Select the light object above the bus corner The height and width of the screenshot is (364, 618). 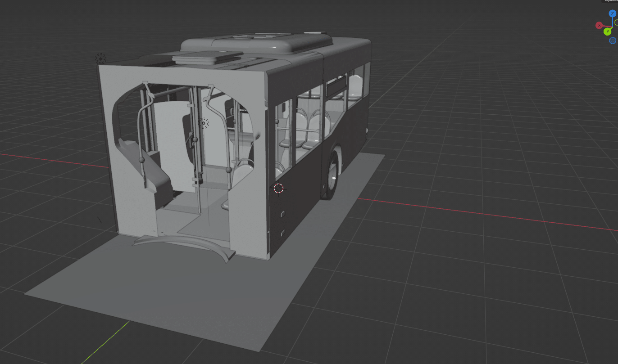click(100, 58)
